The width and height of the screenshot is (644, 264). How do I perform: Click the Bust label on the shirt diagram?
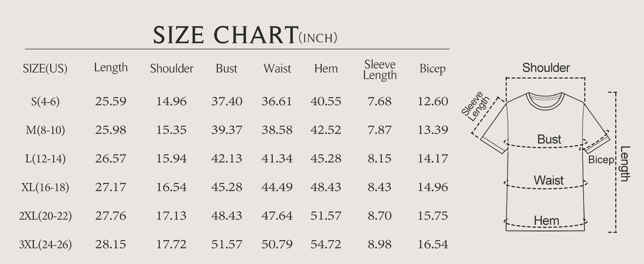pos(549,139)
